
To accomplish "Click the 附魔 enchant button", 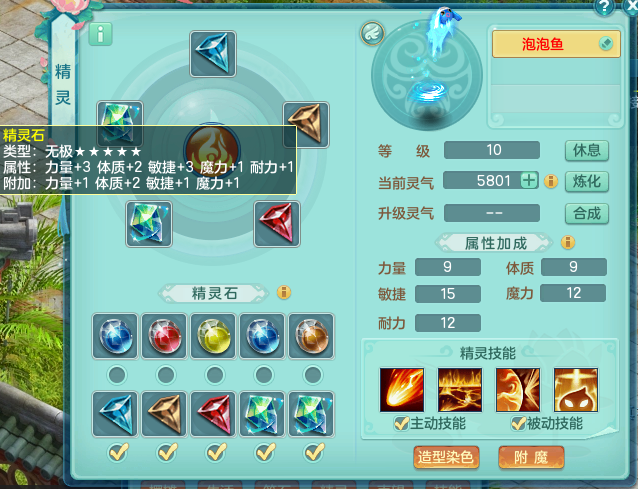I will click(531, 457).
